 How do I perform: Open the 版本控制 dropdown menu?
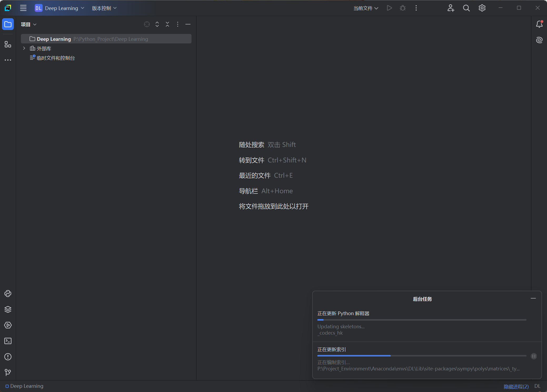(104, 8)
